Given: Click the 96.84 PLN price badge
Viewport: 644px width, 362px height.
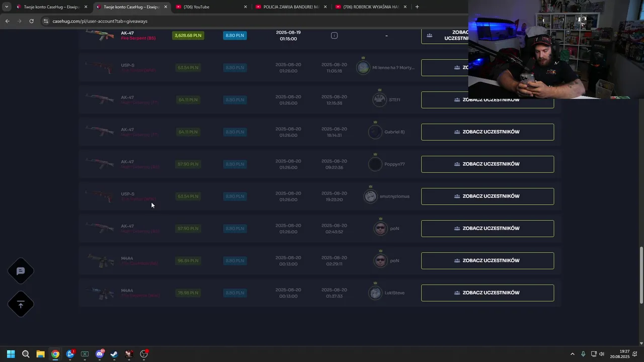Looking at the screenshot, I should coord(188,260).
